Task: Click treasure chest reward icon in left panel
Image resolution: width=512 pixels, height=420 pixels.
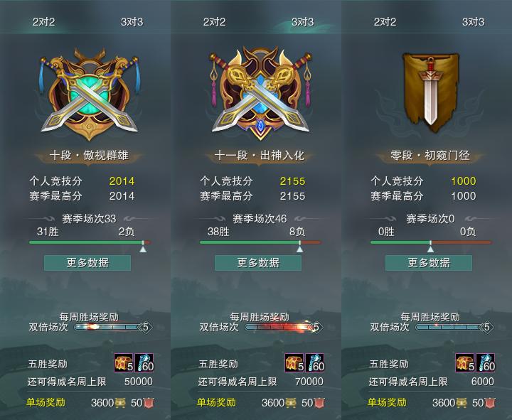Action: 124,363
